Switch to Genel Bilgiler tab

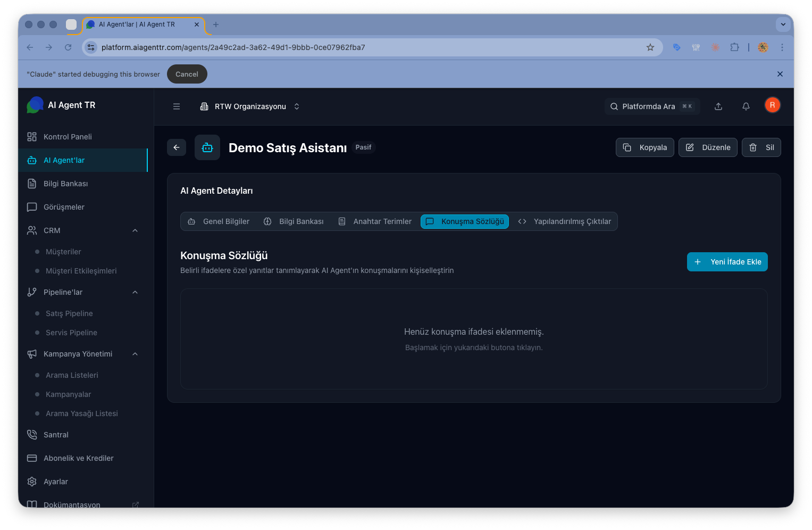pos(219,221)
